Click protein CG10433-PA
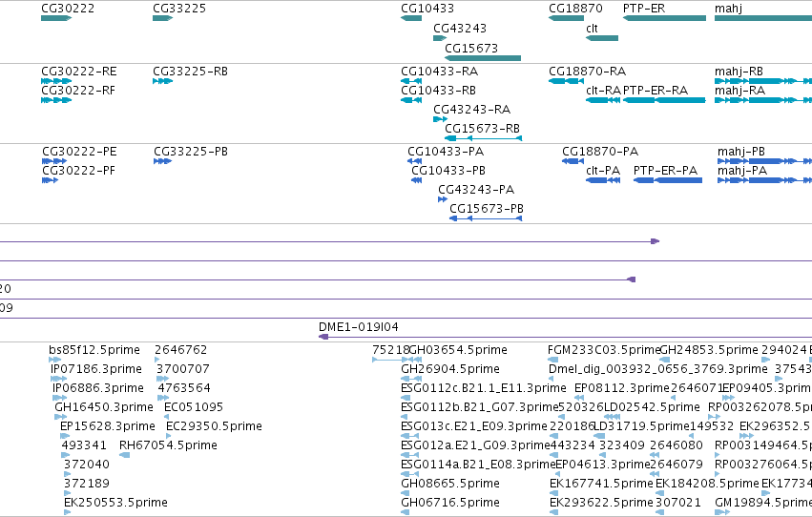Image resolution: width=812 pixels, height=517 pixels. [415, 161]
